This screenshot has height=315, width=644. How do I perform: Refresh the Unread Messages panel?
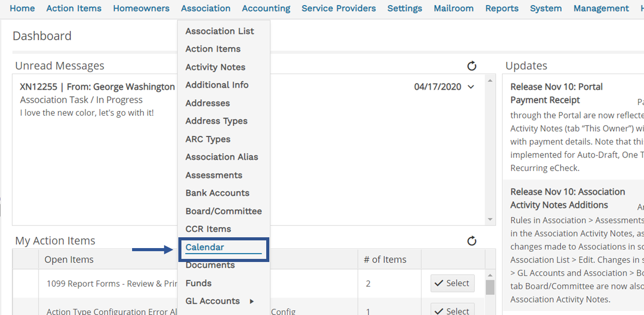point(471,66)
